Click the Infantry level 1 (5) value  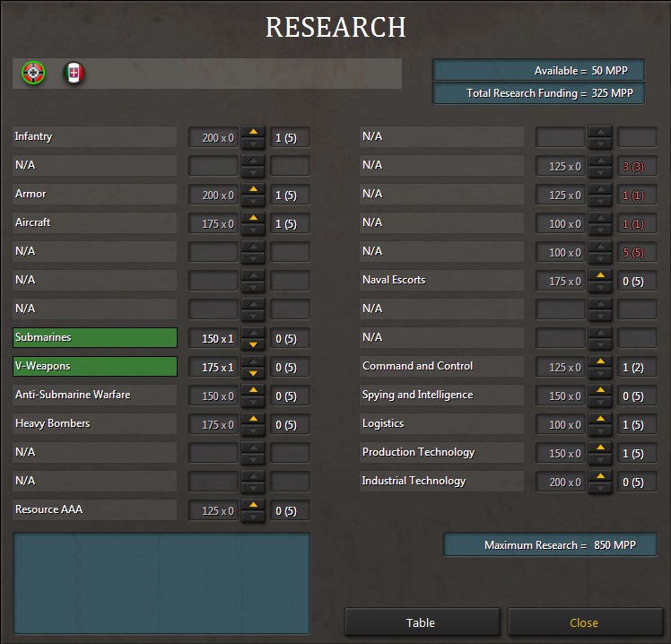tap(290, 138)
